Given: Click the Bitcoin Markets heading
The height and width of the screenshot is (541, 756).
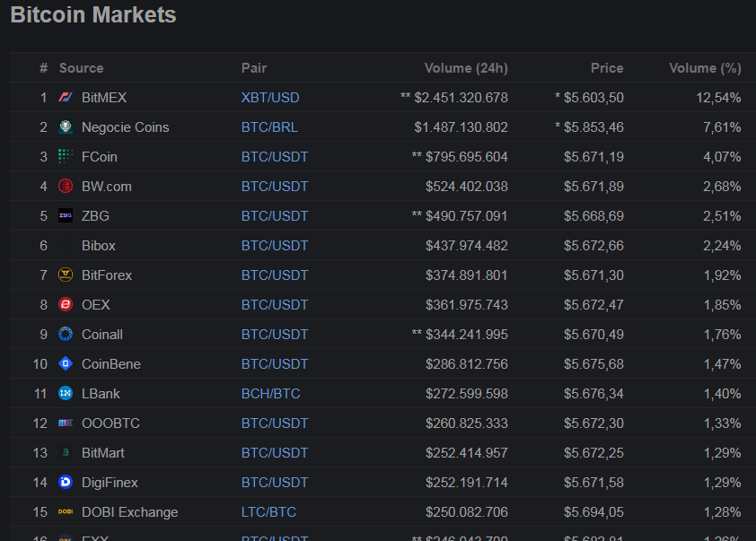Looking at the screenshot, I should 93,14.
